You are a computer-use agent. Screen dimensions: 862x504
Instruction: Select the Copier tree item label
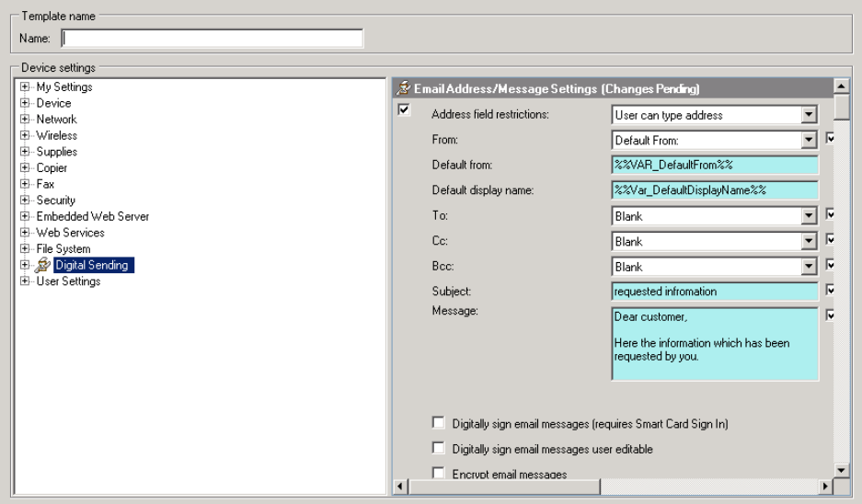52,167
